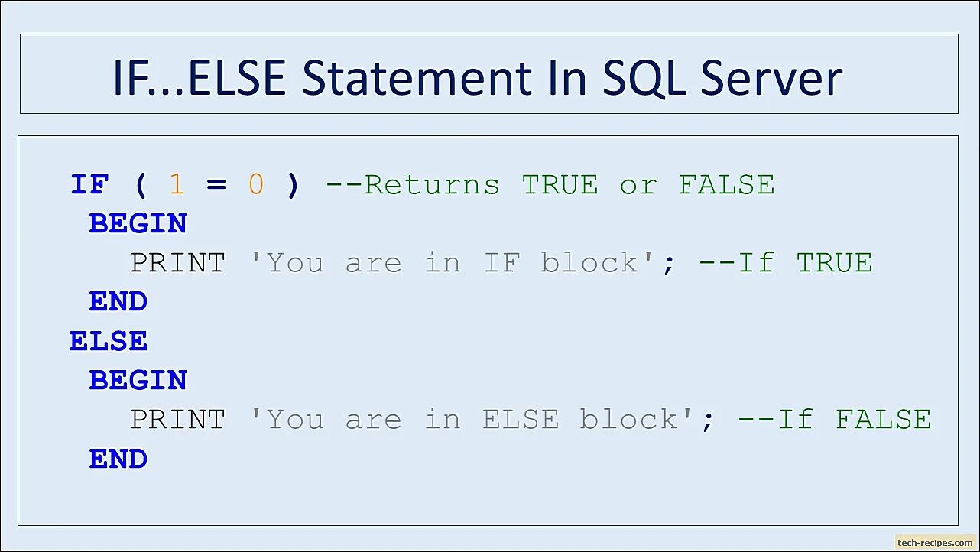The image size is (980, 552).
Task: Click the closing parenthesis of the condition
Action: point(293,185)
